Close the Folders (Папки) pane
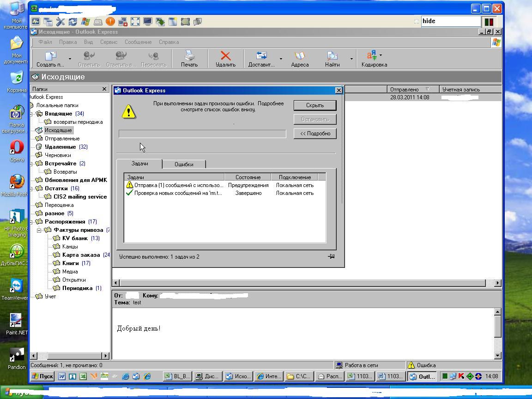The height and width of the screenshot is (399, 532). 104,89
